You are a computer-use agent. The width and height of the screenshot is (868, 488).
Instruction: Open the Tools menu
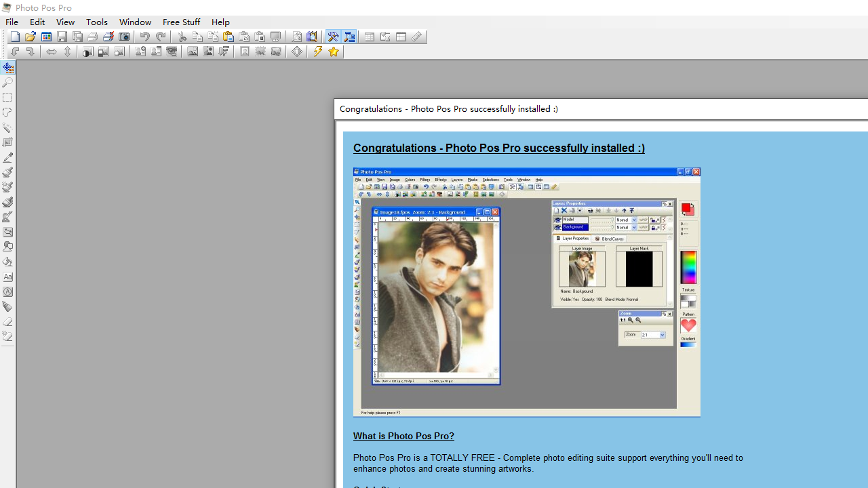[x=97, y=22]
